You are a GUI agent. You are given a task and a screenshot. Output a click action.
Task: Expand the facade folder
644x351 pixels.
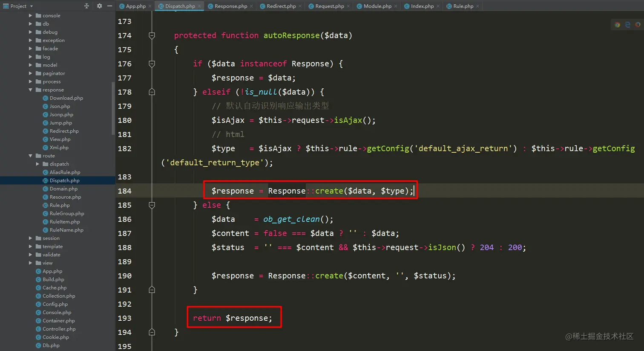click(31, 49)
